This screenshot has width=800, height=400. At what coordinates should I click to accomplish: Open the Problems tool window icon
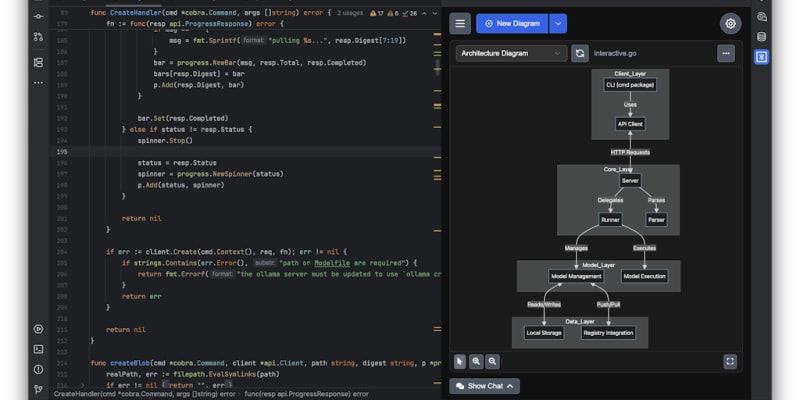pyautogui.click(x=38, y=369)
